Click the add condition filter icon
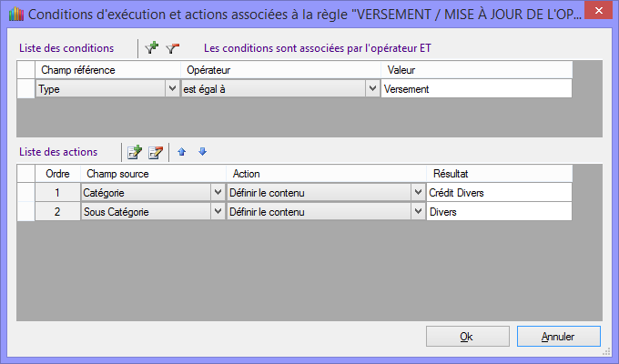 click(152, 47)
